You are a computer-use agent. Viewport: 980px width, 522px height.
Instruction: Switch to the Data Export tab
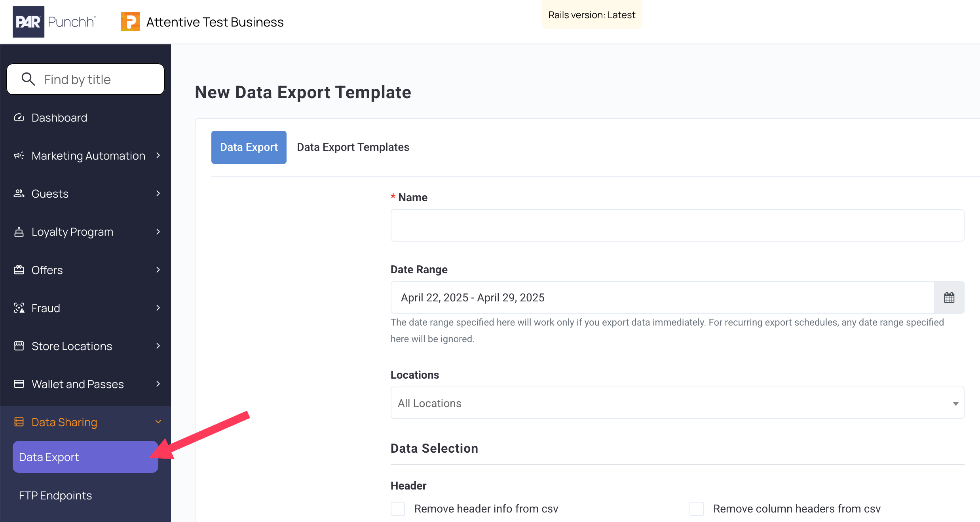pos(249,147)
